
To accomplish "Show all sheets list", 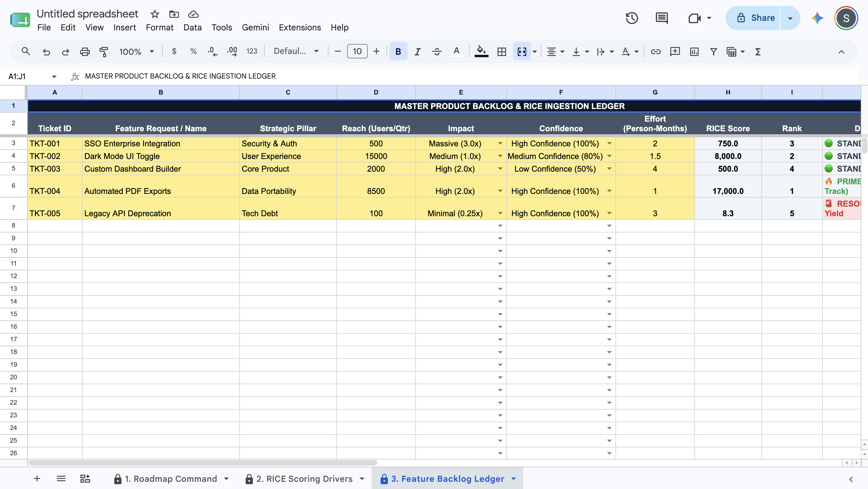I will pyautogui.click(x=61, y=478).
